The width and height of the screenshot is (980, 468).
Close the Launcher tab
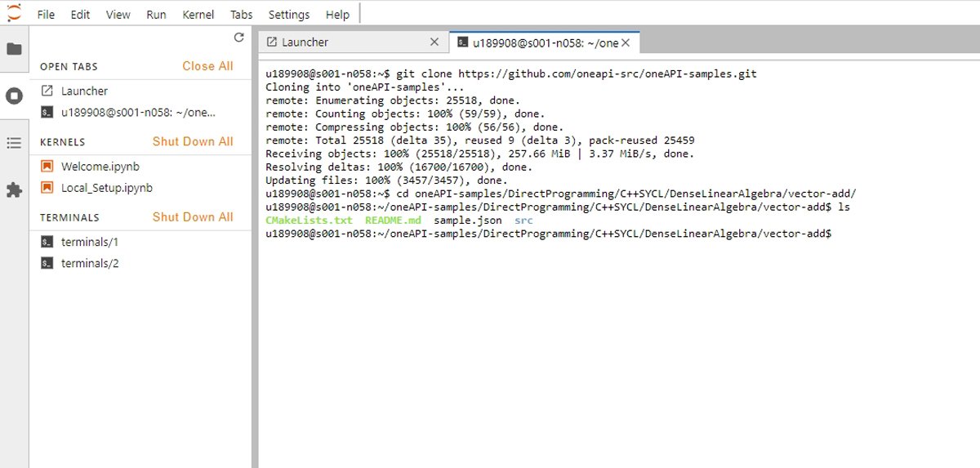434,42
